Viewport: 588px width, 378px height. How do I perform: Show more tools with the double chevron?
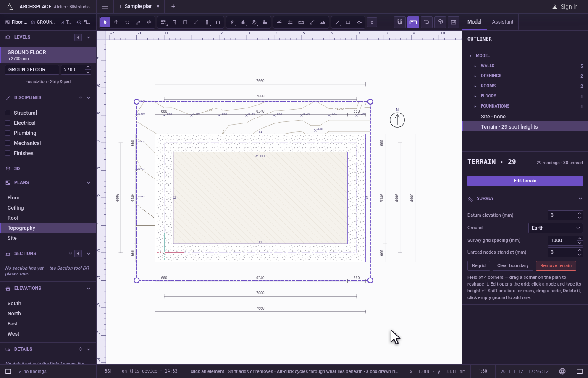point(372,22)
